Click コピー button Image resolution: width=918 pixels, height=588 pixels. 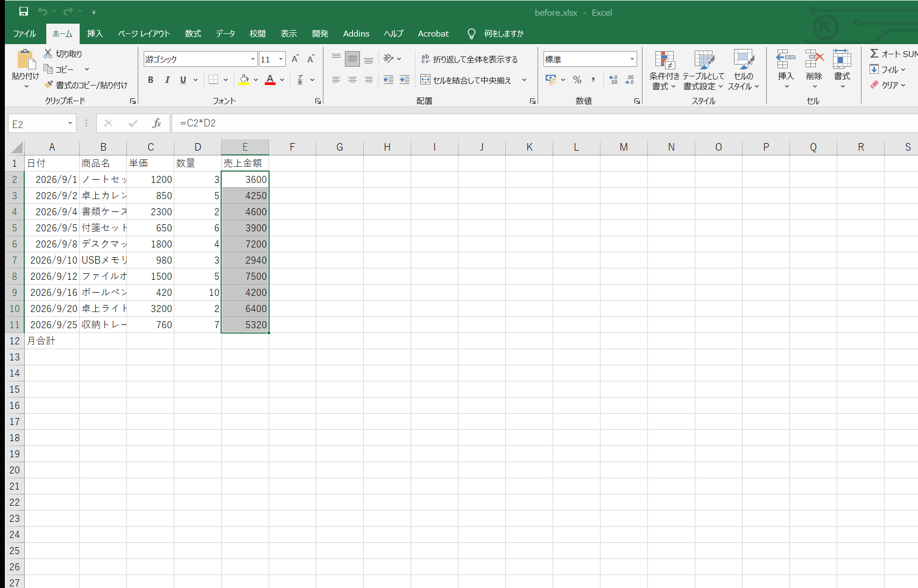click(58, 69)
